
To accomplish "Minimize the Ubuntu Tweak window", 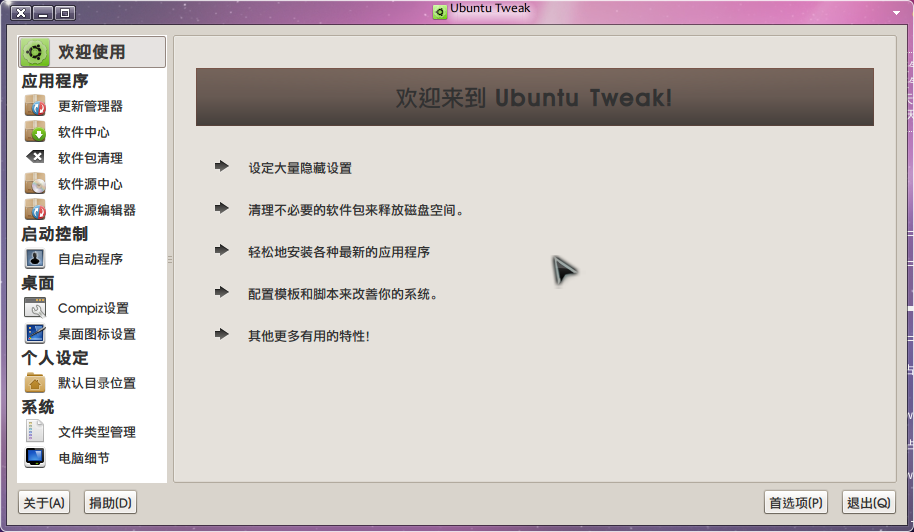I will coord(43,13).
